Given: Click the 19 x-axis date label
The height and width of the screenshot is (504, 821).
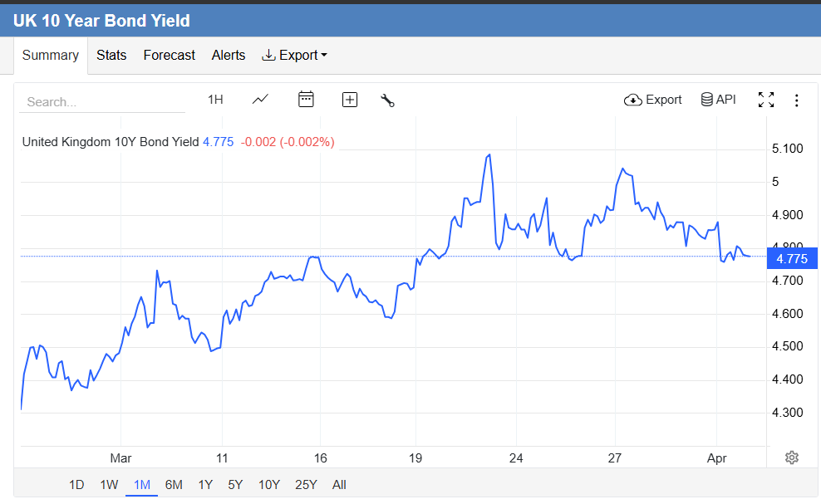Looking at the screenshot, I should pos(415,458).
